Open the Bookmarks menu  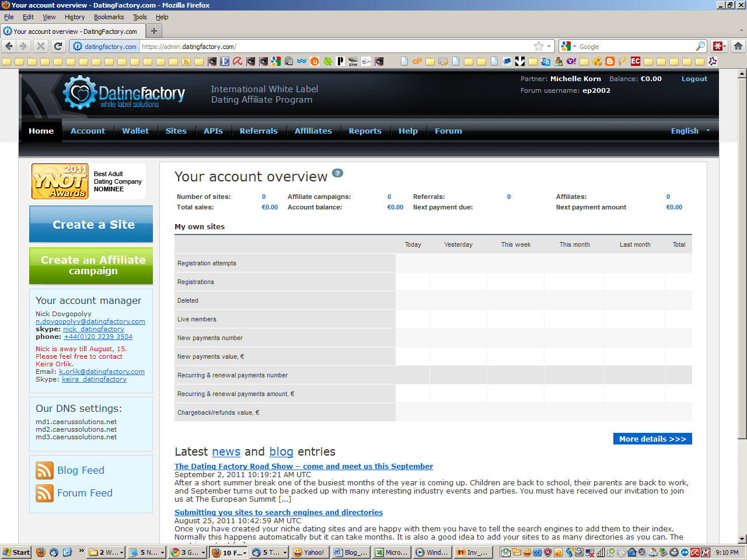pos(109,17)
